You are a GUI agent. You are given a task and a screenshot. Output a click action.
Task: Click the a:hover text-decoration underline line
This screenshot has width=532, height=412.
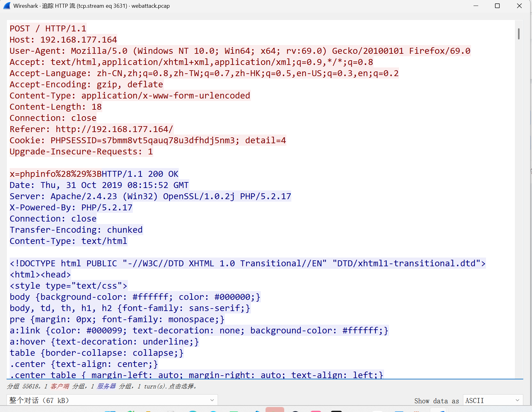(104, 342)
